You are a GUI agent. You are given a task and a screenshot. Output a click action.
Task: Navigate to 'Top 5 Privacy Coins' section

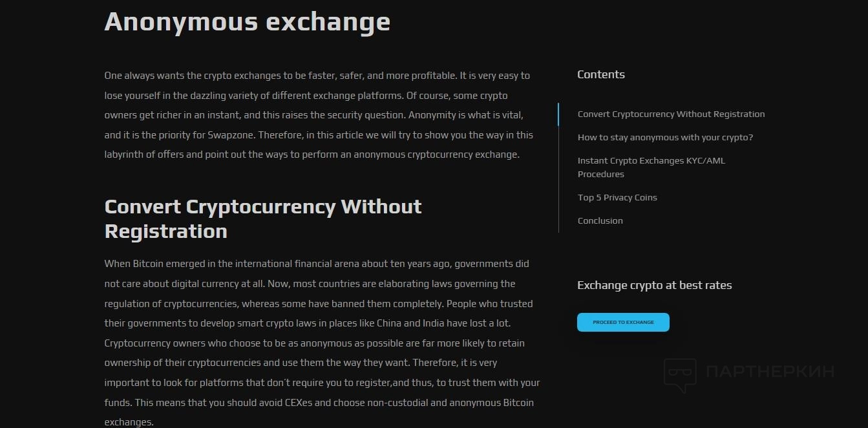[x=617, y=198]
